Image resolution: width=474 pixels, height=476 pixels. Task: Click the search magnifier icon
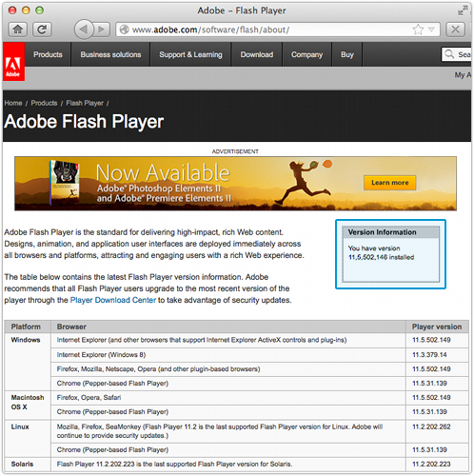(x=449, y=54)
